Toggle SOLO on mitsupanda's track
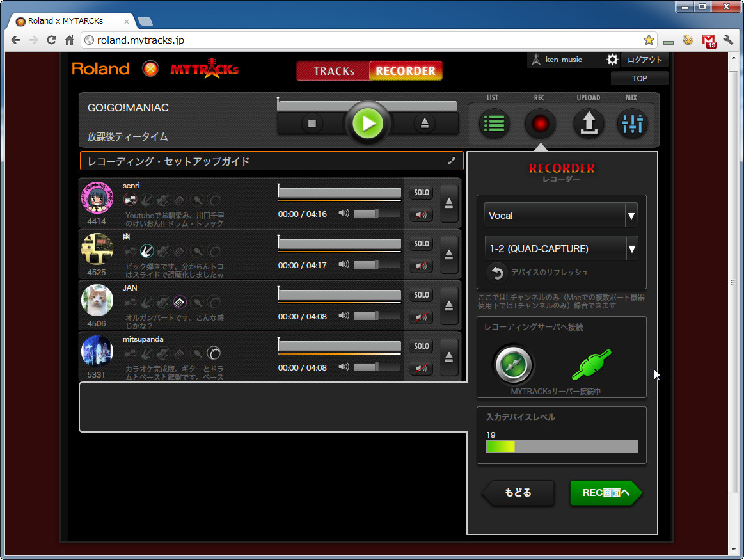The height and width of the screenshot is (560, 744). point(422,346)
